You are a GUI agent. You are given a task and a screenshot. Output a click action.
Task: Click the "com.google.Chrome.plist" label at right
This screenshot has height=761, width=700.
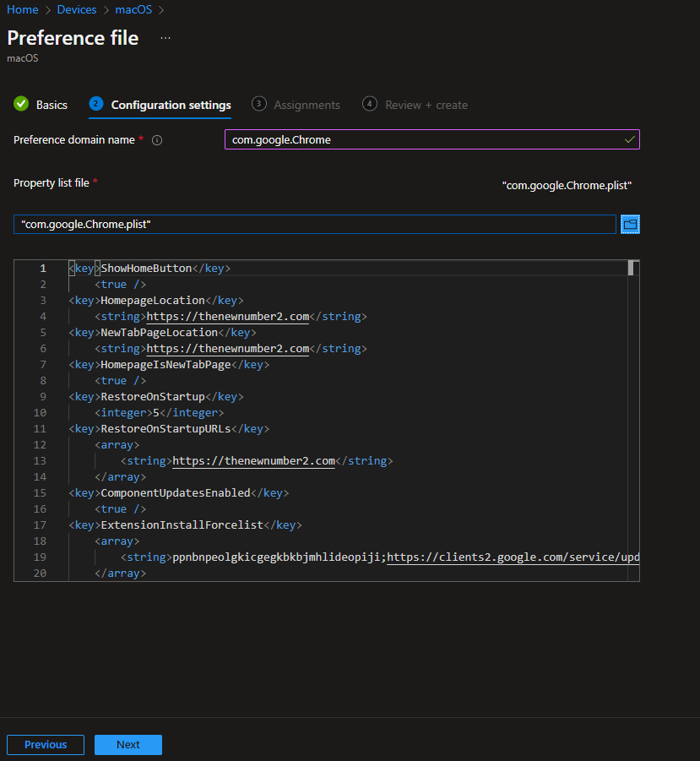567,186
